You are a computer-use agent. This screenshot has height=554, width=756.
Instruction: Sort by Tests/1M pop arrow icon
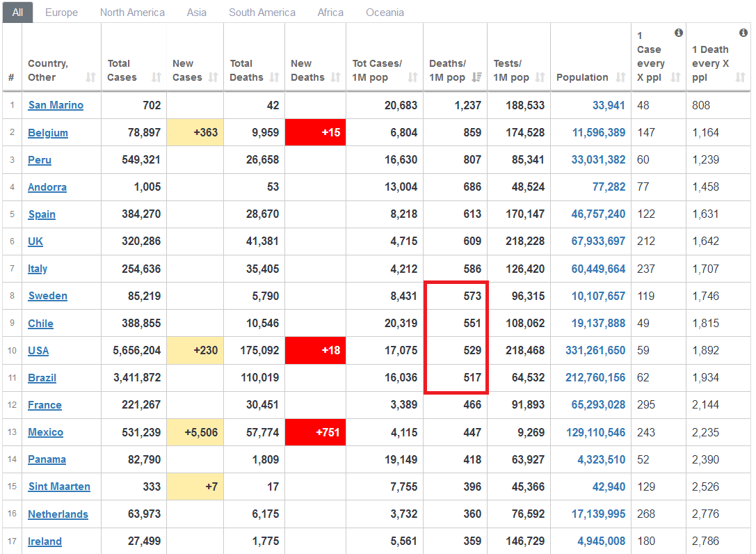[540, 77]
